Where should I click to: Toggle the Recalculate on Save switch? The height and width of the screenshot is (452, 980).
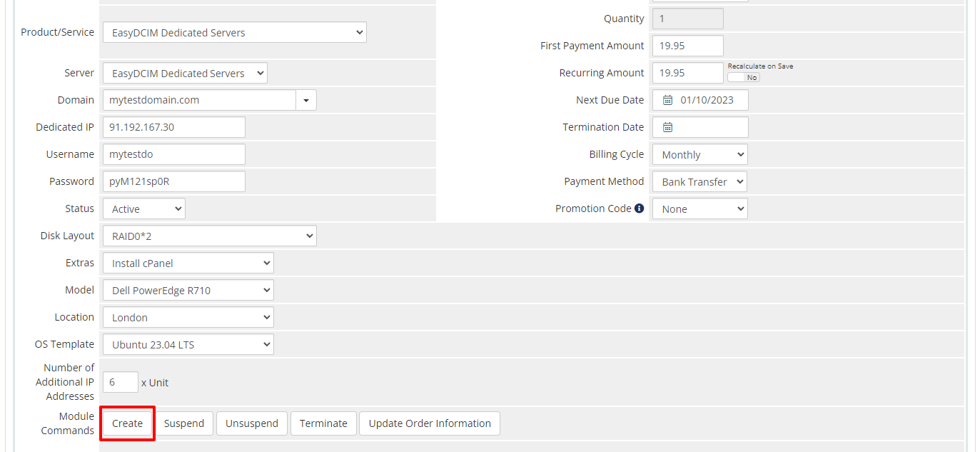click(x=743, y=77)
